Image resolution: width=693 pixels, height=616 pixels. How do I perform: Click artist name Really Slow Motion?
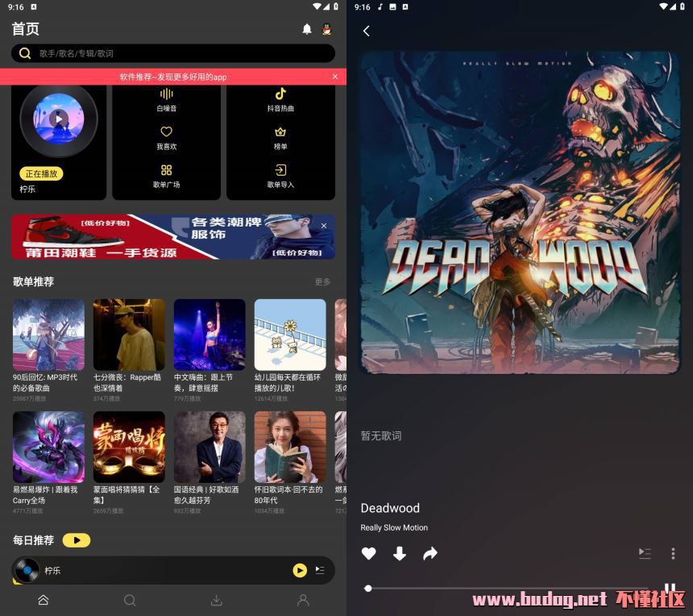tap(394, 527)
